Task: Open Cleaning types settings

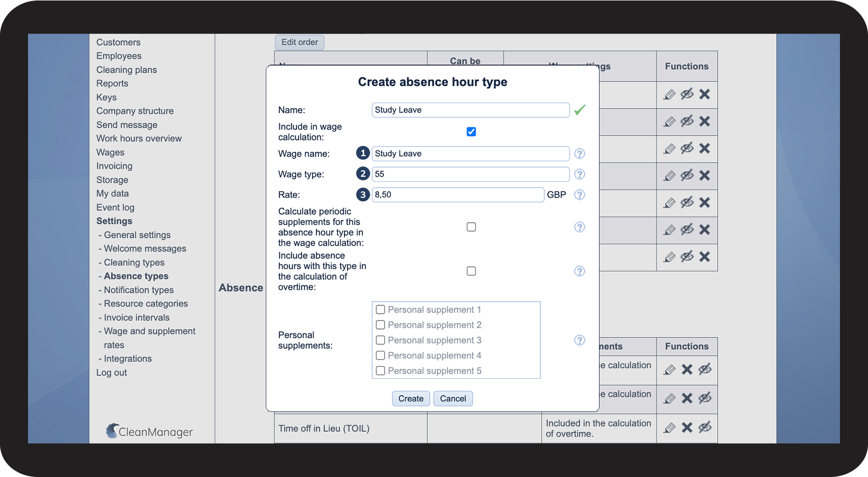Action: click(x=134, y=263)
